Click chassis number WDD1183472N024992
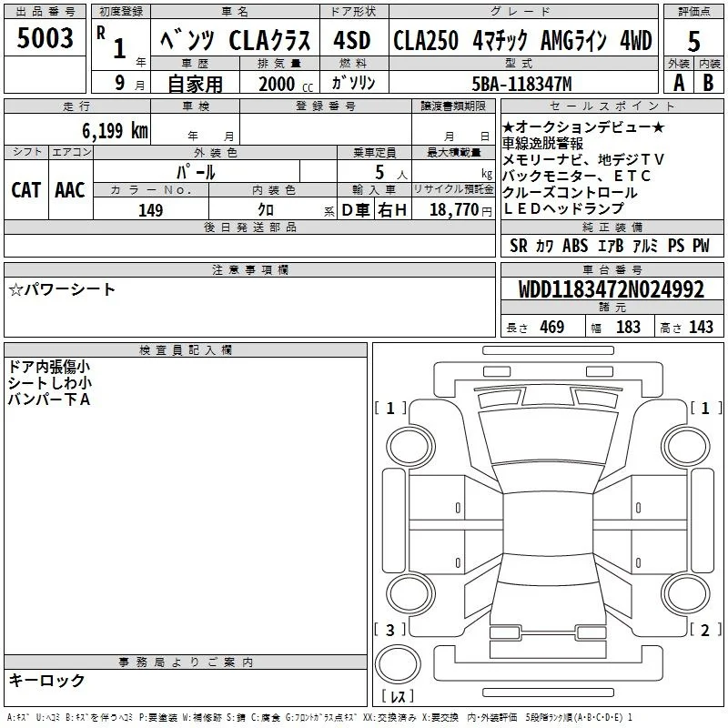Viewport: 728px width, 728px height. click(x=612, y=289)
